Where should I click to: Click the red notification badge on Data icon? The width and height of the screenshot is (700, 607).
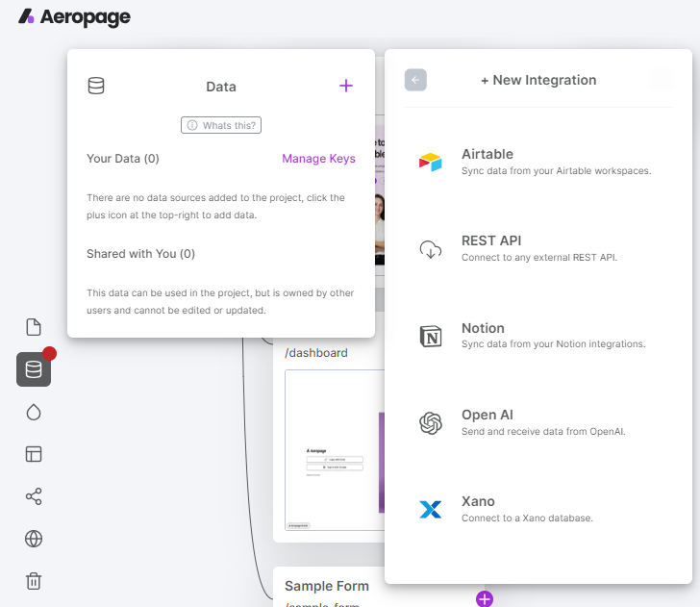pos(50,353)
